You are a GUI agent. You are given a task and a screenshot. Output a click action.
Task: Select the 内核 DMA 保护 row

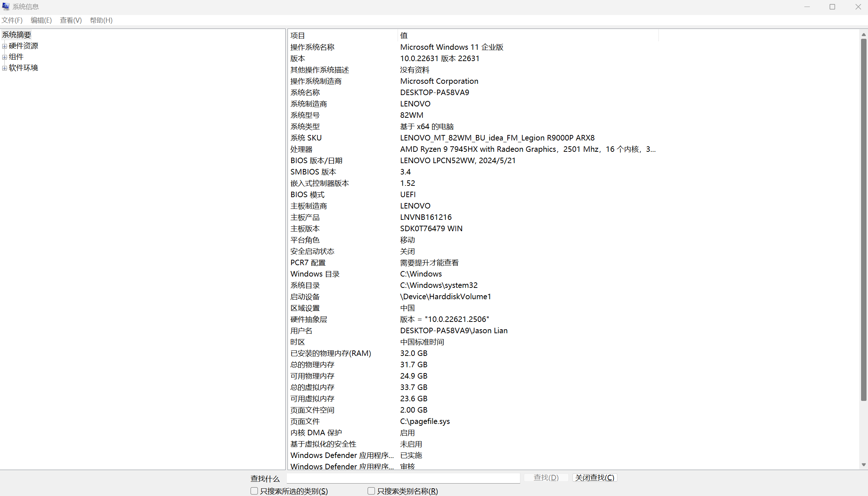(473, 433)
